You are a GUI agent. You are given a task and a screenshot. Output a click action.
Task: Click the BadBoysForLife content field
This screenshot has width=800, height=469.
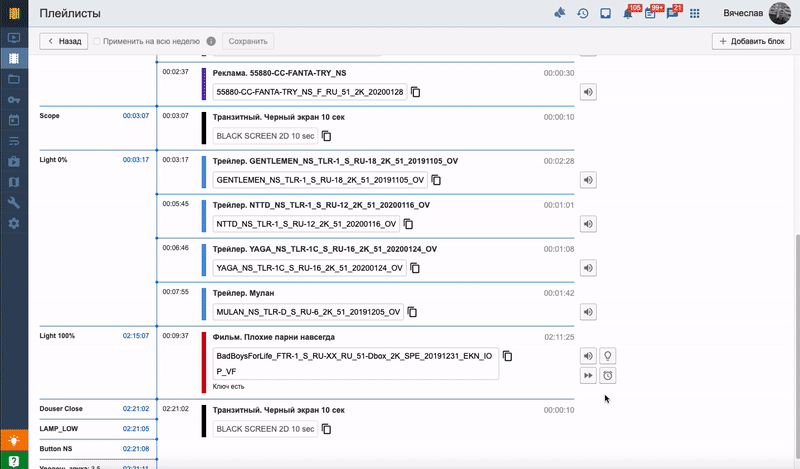click(356, 363)
